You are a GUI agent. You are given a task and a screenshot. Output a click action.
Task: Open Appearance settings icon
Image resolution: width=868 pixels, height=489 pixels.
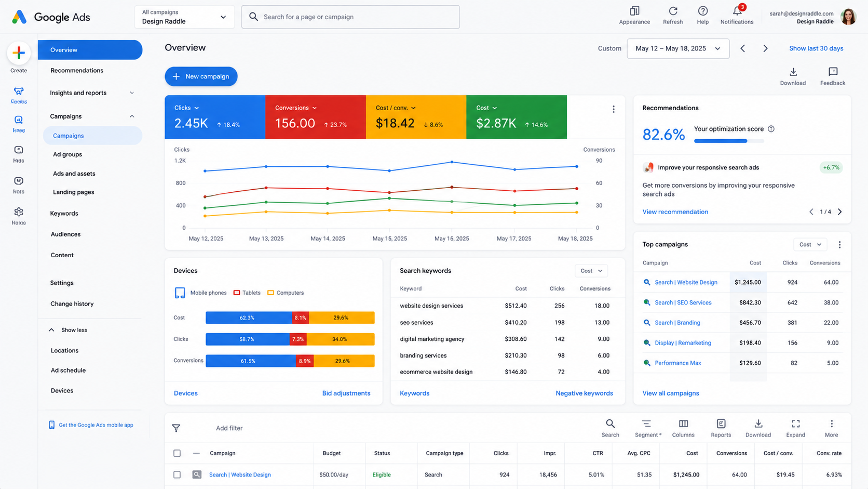(x=634, y=11)
